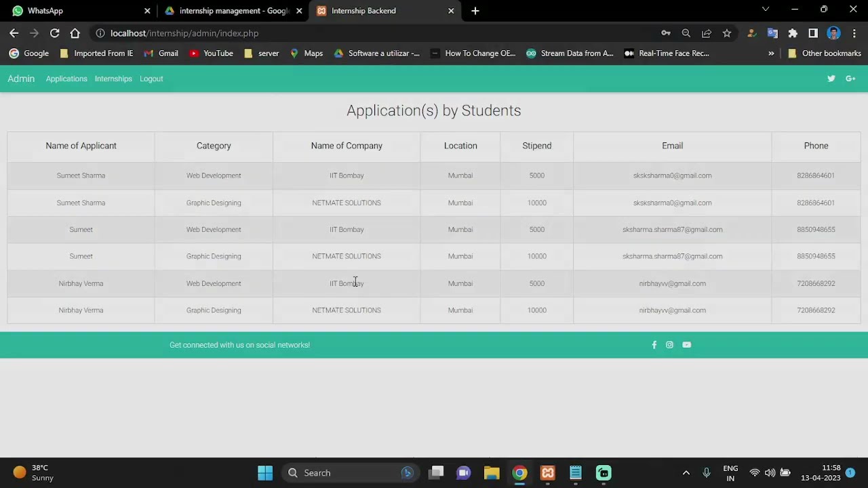Open the ENG IN language indicator
Screen dimensions: 868x488
(x=730, y=473)
